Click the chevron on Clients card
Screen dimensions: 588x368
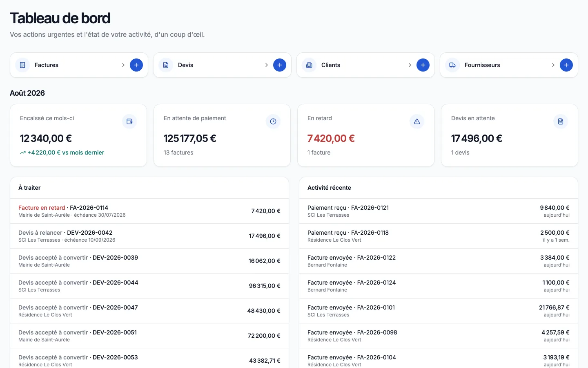pyautogui.click(x=410, y=65)
